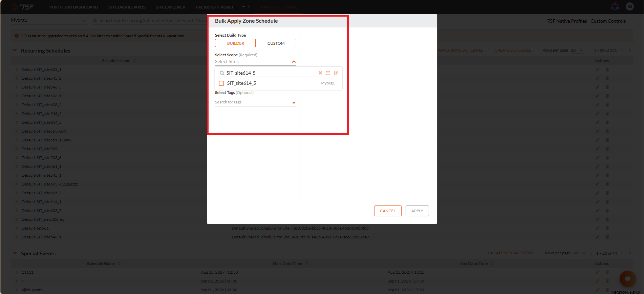Screen dimensions: 644x294
Task: Click the magnifier icon beside SIT_site614_5
Action: pos(222,73)
